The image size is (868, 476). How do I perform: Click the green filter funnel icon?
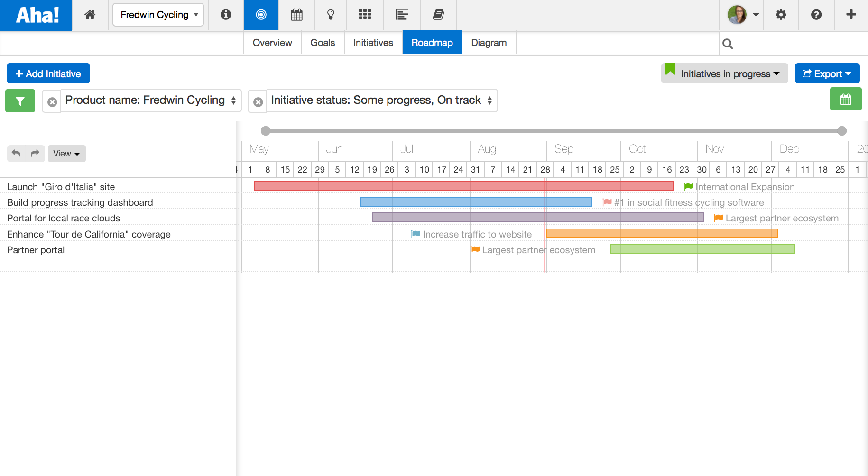coord(20,101)
